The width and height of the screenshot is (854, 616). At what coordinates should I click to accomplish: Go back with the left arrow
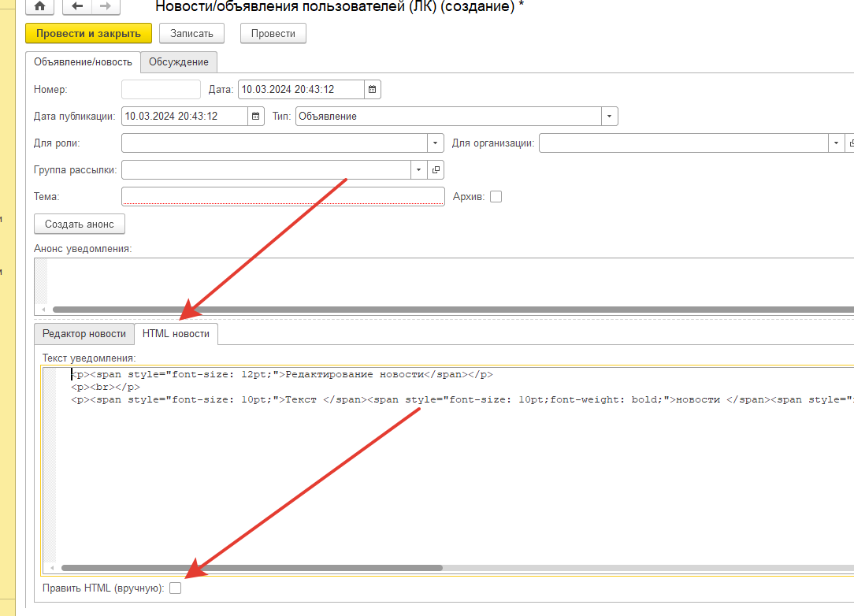click(x=76, y=6)
